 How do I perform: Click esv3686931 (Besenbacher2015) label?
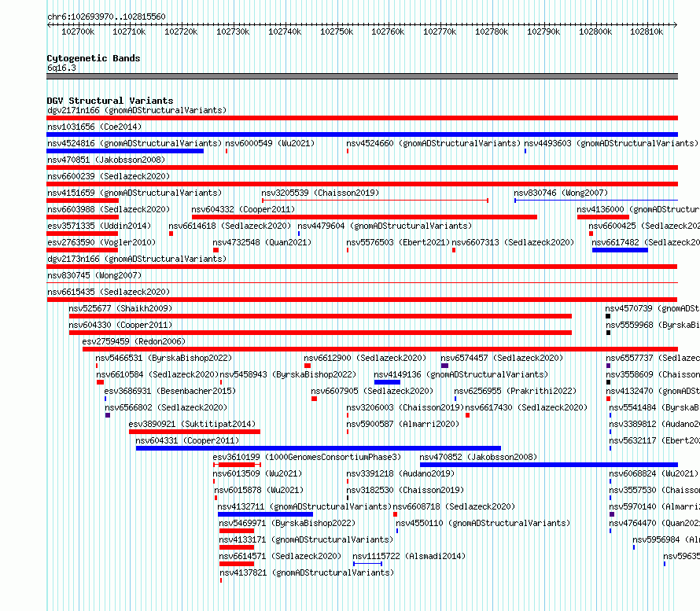170,391
